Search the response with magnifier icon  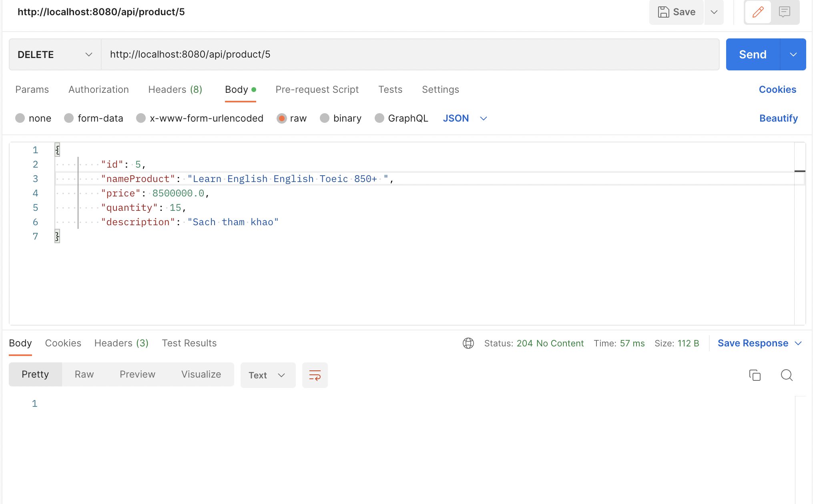click(x=787, y=375)
